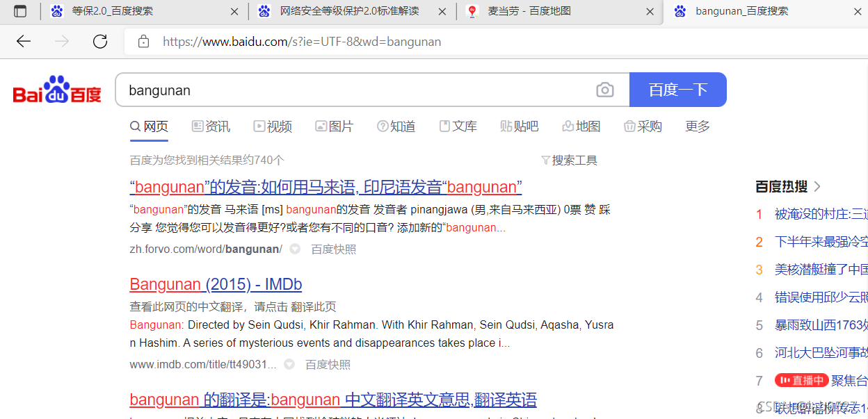Open the 图片 results category
The width and height of the screenshot is (868, 419).
(x=335, y=126)
